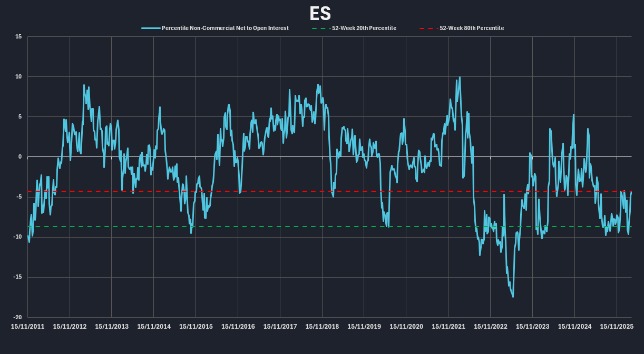Viewport: 644px width, 354px height.
Task: Click the 15/11/2025 date axis label
Action: coord(617,327)
